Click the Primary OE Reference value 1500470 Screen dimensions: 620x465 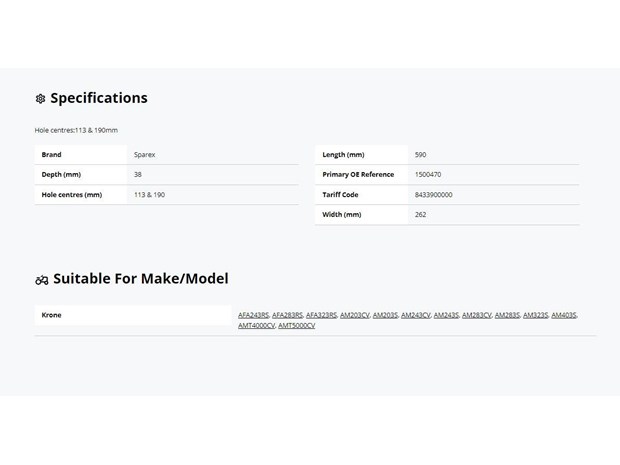[428, 174]
